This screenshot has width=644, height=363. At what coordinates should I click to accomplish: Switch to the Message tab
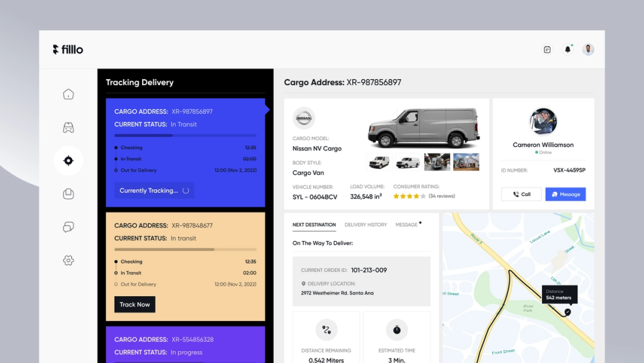(x=406, y=225)
